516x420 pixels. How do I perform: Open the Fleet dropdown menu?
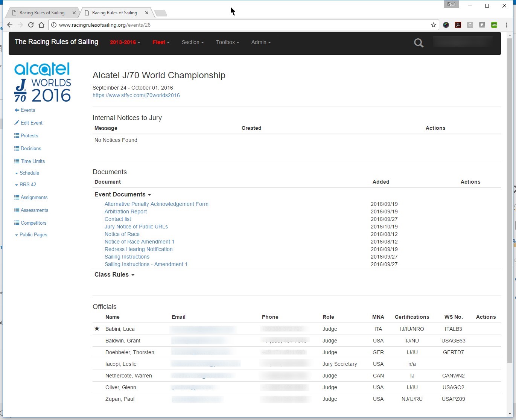tap(161, 42)
